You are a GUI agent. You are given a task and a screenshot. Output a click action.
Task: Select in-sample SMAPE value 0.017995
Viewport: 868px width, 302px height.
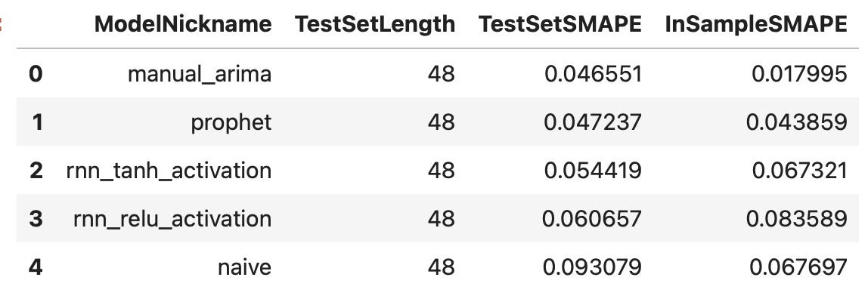(x=799, y=73)
